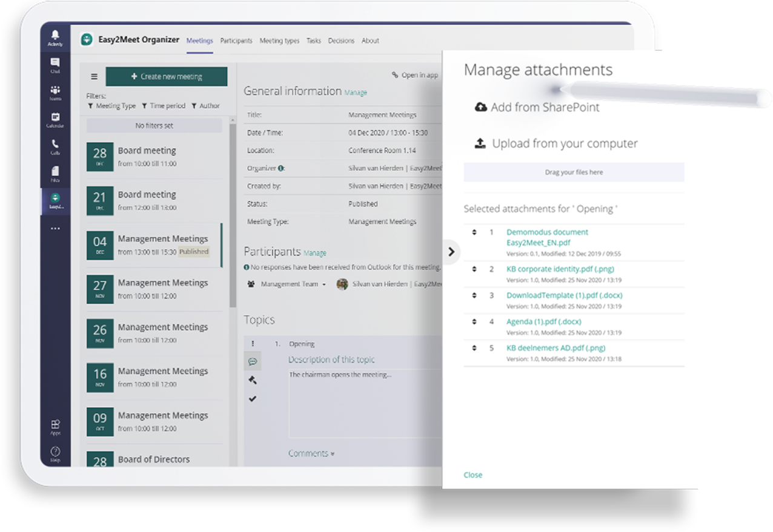Image resolution: width=773 pixels, height=532 pixels.
Task: Switch to the About tab
Action: (370, 41)
